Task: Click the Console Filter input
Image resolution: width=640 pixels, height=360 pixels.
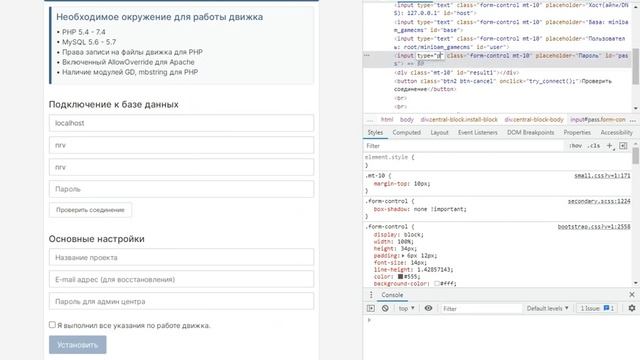Action: tap(481, 309)
